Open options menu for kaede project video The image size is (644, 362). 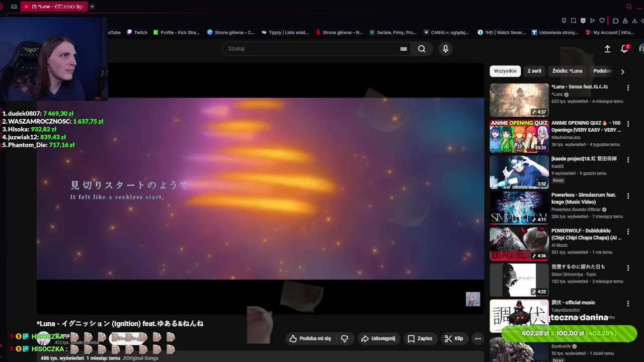pos(628,160)
